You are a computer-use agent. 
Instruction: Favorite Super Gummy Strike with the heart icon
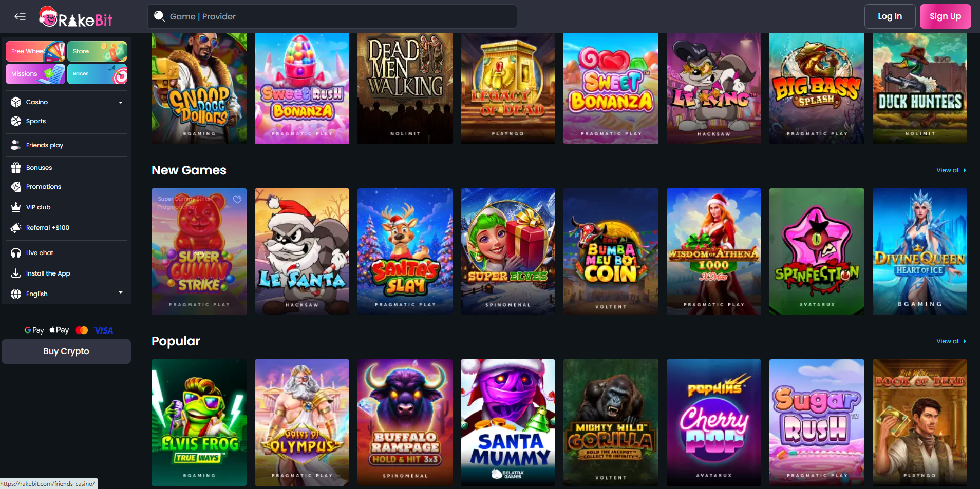(237, 199)
